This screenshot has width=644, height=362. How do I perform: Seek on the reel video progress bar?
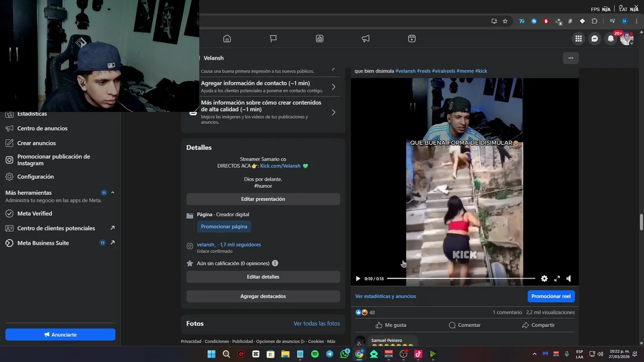461,278
